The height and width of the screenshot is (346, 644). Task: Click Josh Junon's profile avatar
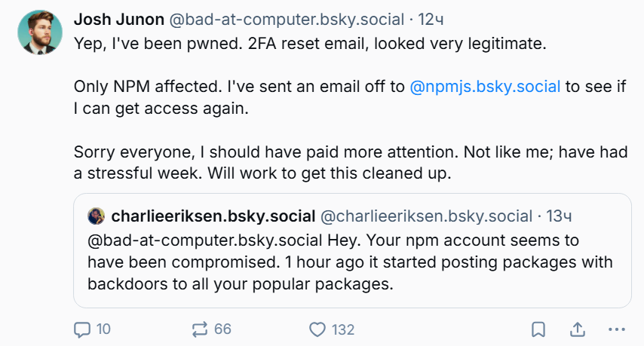pos(39,32)
